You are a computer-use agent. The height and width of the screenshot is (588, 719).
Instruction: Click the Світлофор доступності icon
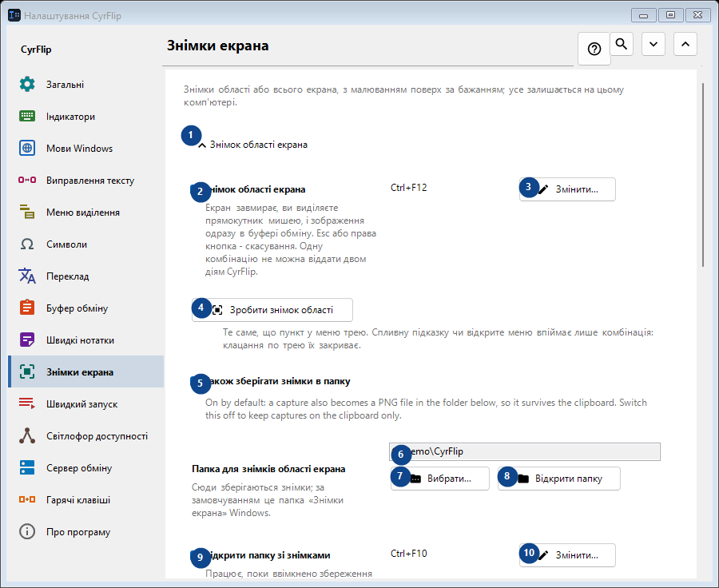coord(27,435)
